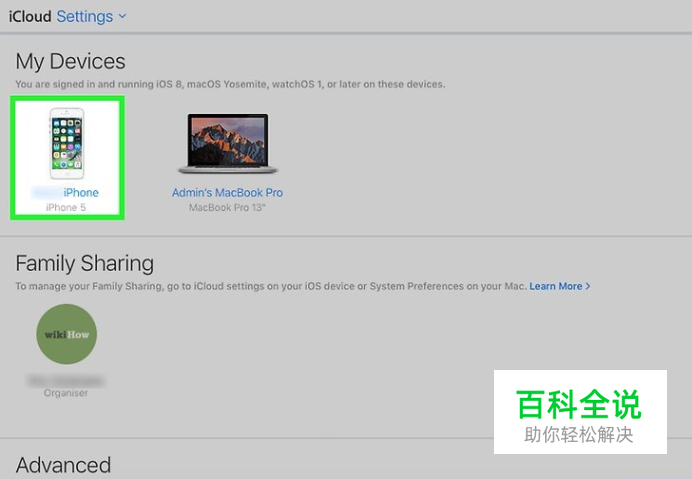Click the MacBook Pro laptop image
Image resolution: width=692 pixels, height=479 pixels.
227,143
